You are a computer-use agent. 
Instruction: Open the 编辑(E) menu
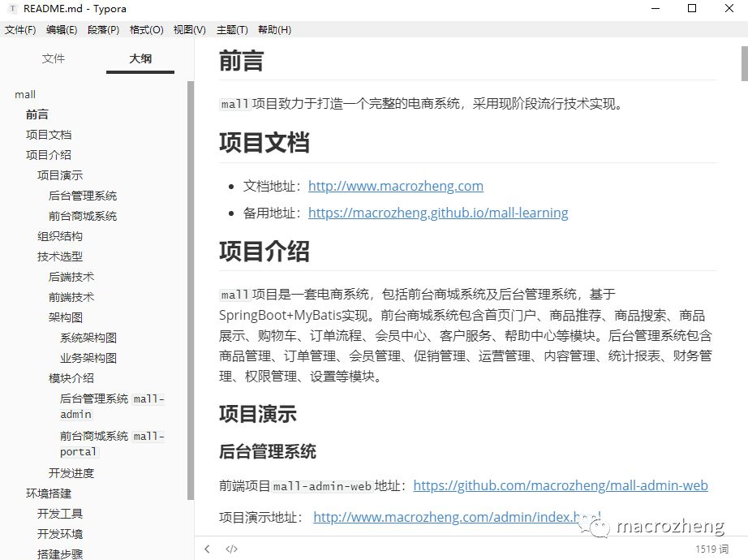tap(62, 29)
